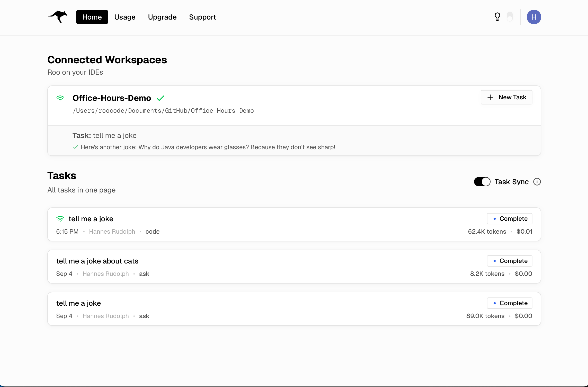Open the Support page
This screenshot has width=588, height=387.
click(202, 17)
